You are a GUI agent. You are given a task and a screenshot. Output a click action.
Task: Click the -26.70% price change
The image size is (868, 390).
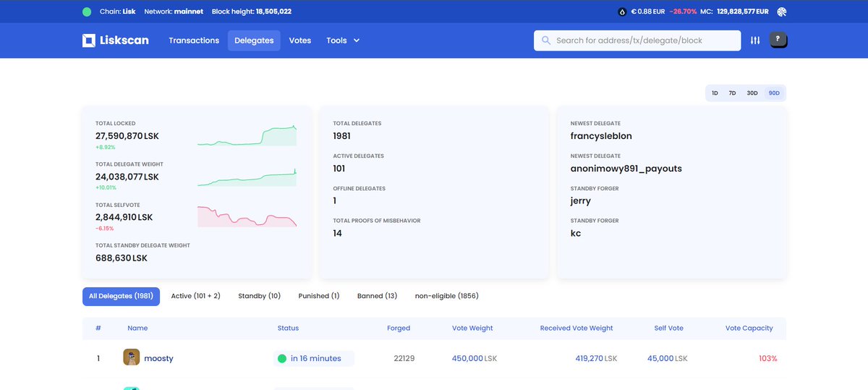pos(684,12)
